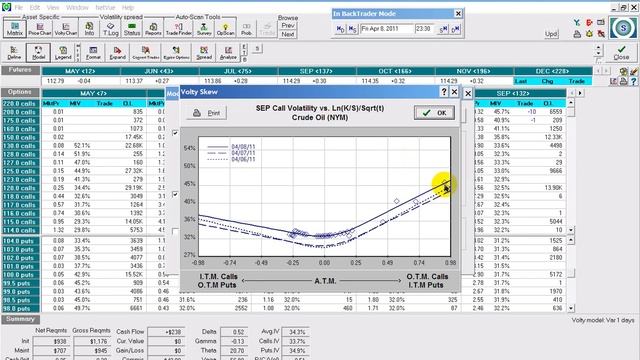The height and width of the screenshot is (360, 640).
Task: Click the blue Y icon at top right
Action: (x=577, y=23)
